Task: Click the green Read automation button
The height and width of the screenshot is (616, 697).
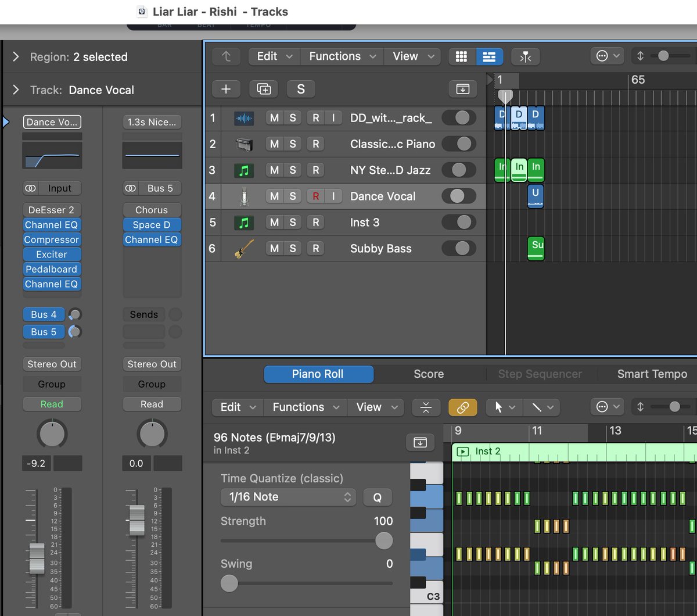Action: point(52,404)
